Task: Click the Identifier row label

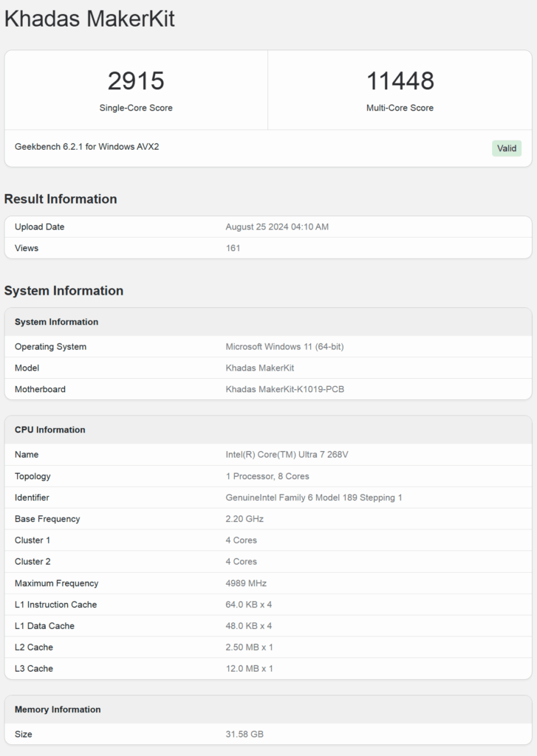Action: pyautogui.click(x=32, y=498)
